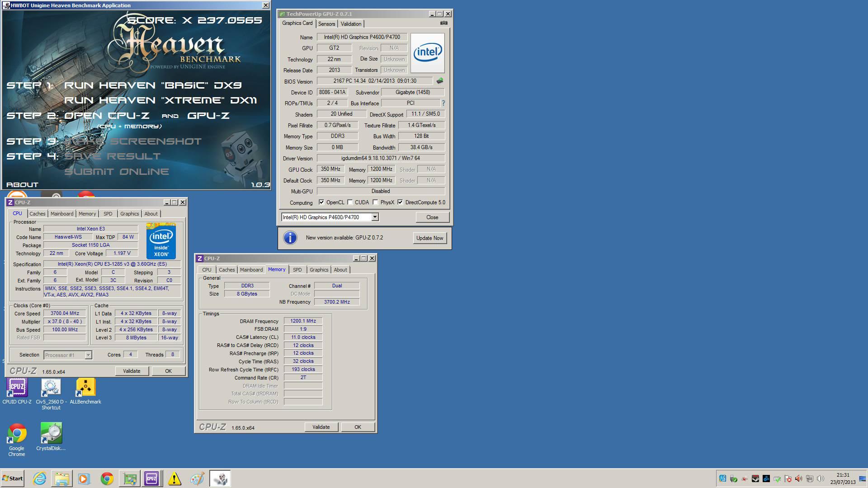The image size is (868, 488).
Task: Click the Heaven benchmark robot taskbar icon
Action: coord(220,479)
